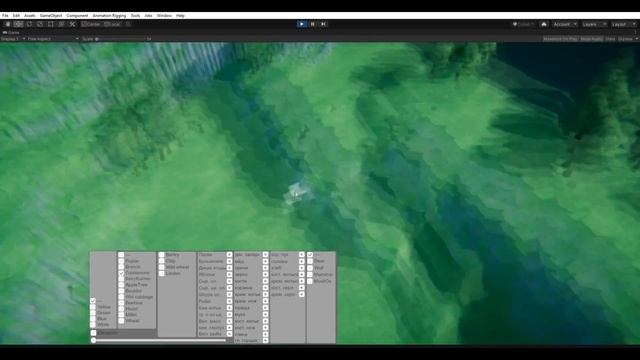The image size is (640, 360).
Task: Select the Rect tool in Unity toolbar
Action: pyautogui.click(x=51, y=24)
